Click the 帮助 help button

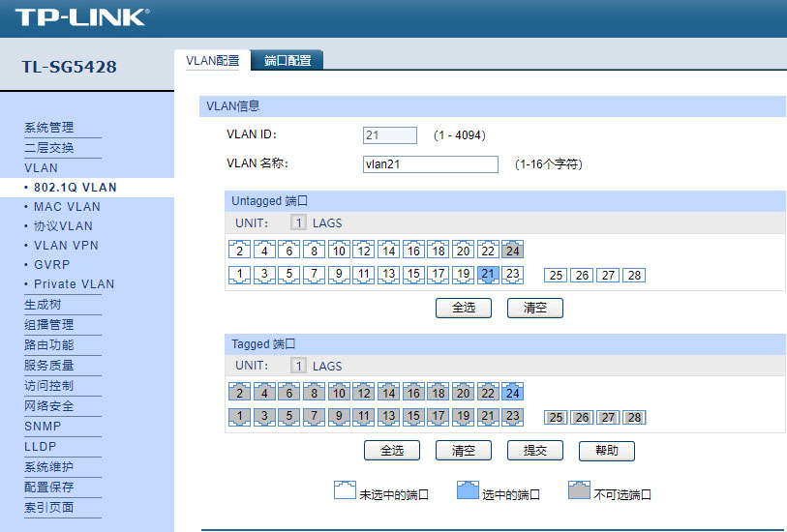point(606,451)
